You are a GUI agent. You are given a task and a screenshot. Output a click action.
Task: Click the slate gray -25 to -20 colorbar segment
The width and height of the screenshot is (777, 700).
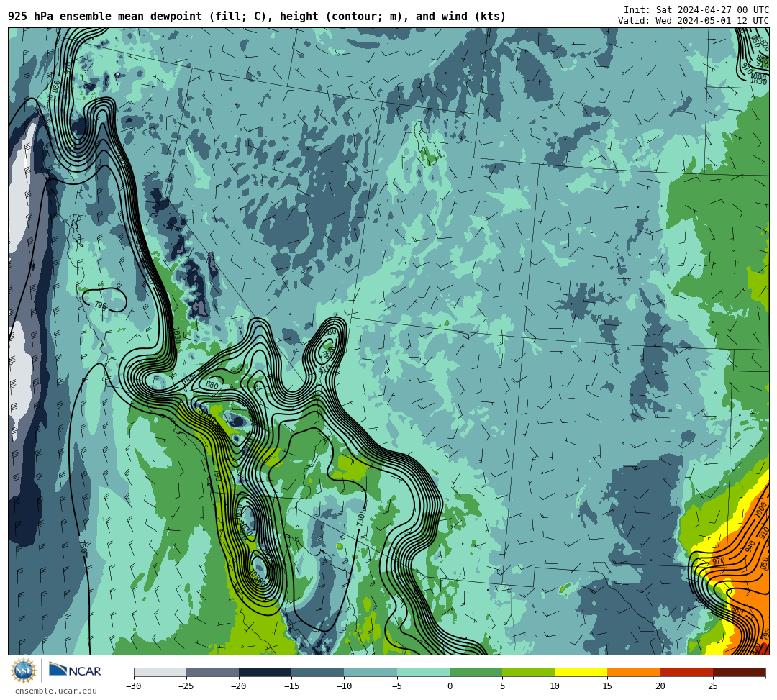[212, 672]
